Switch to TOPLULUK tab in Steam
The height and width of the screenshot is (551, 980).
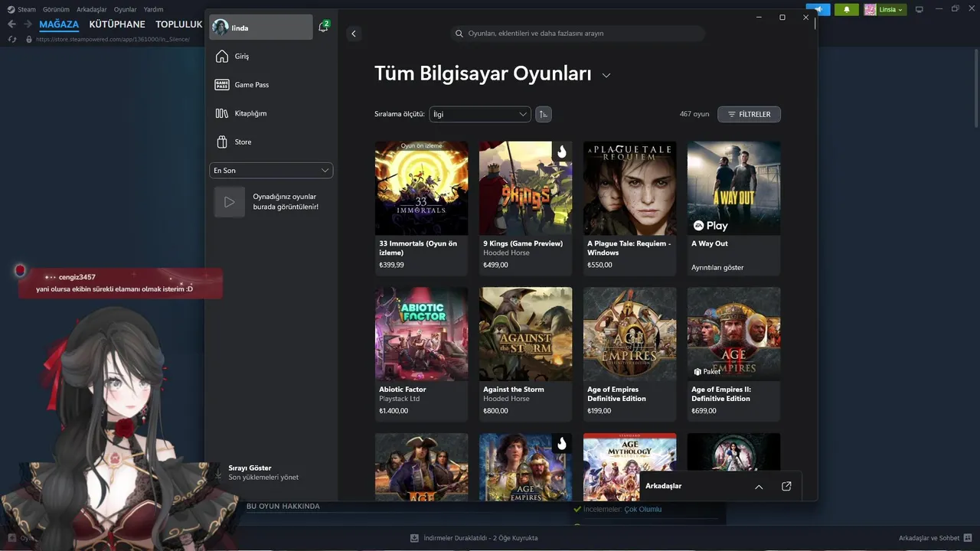coord(179,24)
